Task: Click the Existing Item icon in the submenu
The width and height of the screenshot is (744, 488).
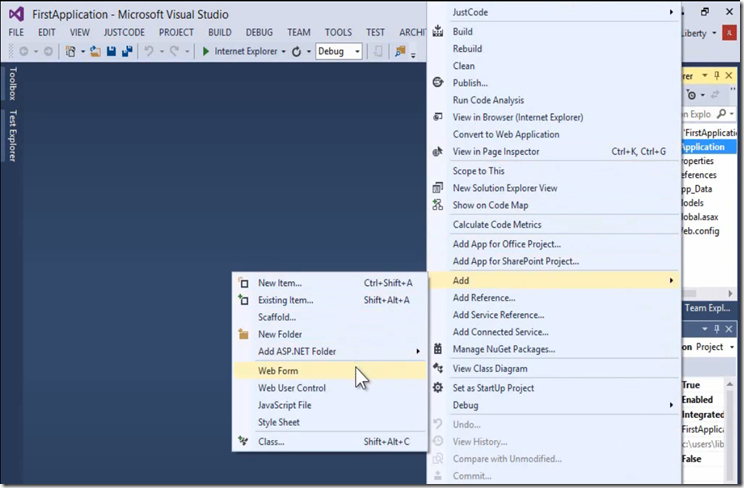Action: coord(243,300)
